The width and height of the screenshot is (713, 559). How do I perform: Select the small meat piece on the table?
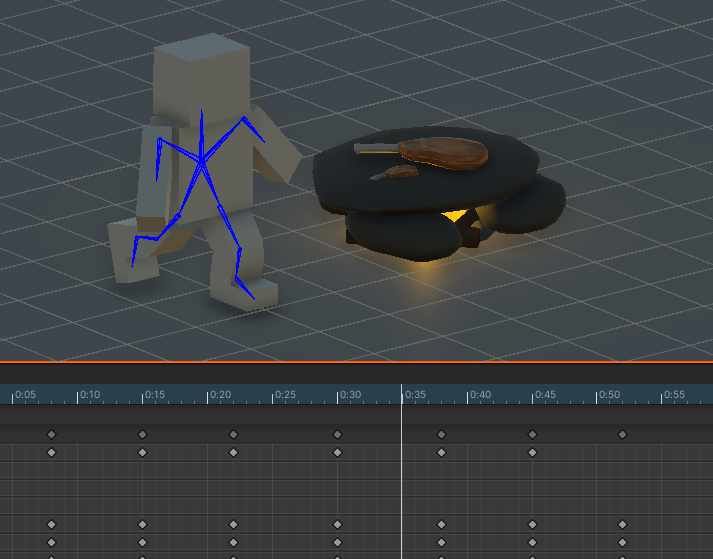398,173
